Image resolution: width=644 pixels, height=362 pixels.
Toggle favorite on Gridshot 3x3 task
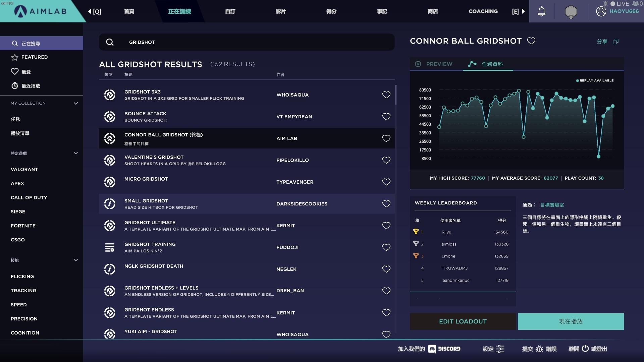click(x=386, y=95)
